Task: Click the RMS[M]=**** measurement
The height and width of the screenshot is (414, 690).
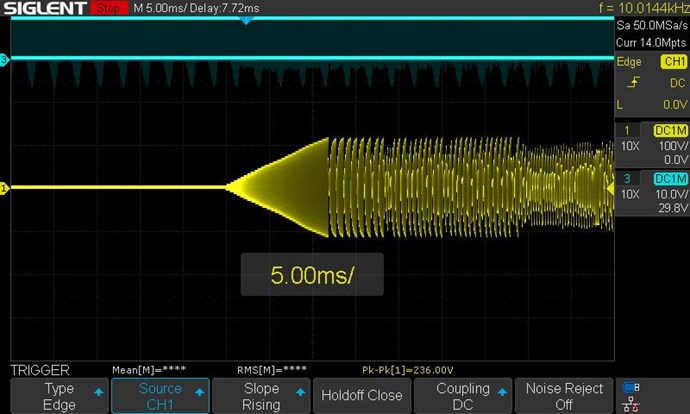Action: (272, 370)
